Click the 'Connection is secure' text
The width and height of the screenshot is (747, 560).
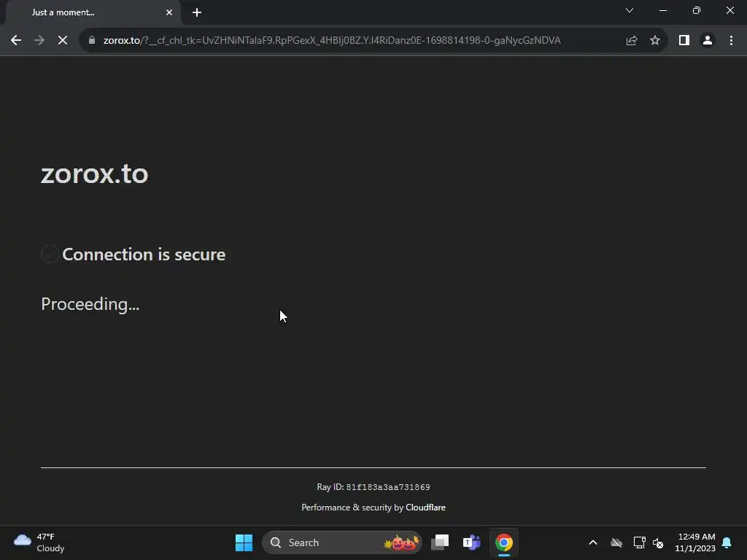point(144,254)
